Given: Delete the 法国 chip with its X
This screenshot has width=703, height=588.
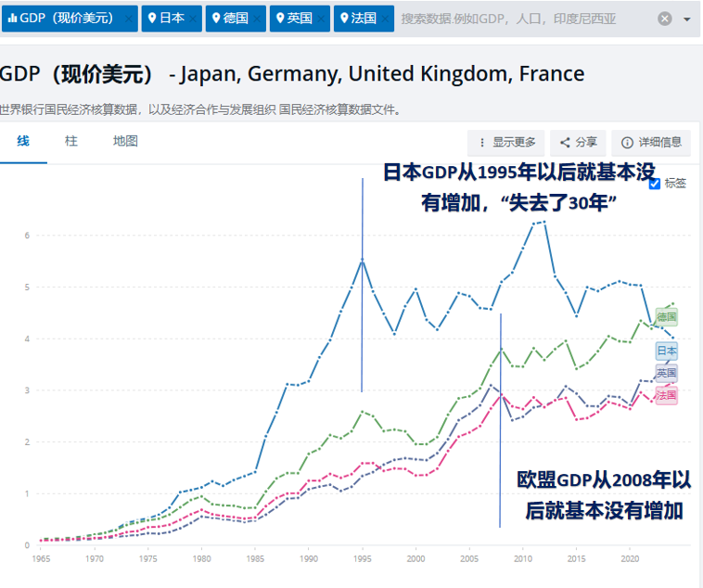Looking at the screenshot, I should (386, 19).
